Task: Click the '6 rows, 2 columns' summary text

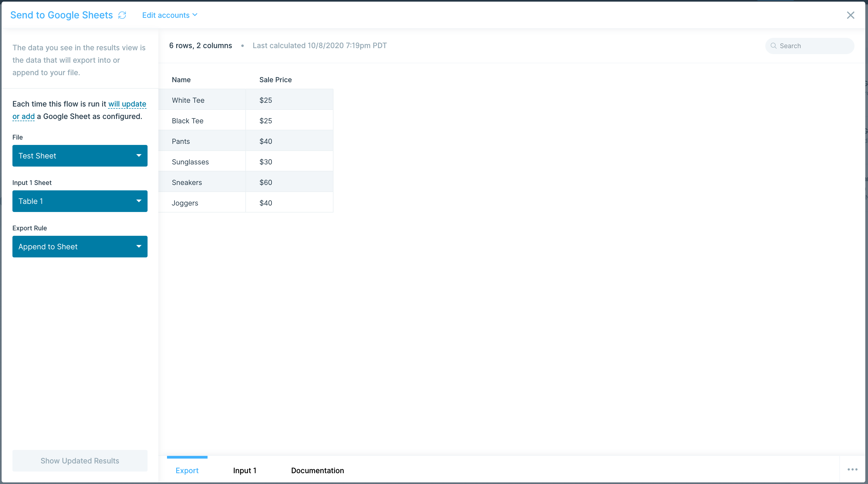Action: click(201, 45)
